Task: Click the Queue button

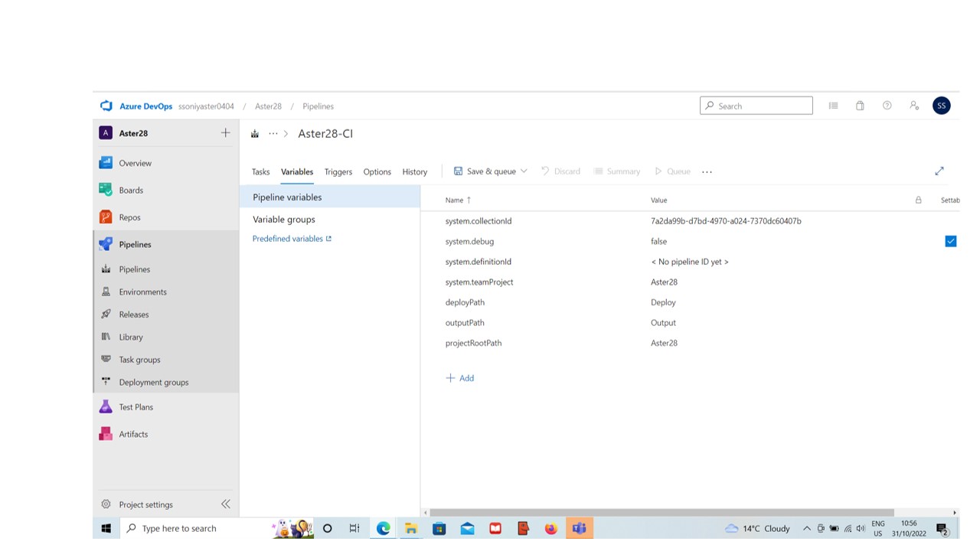Action: point(671,171)
